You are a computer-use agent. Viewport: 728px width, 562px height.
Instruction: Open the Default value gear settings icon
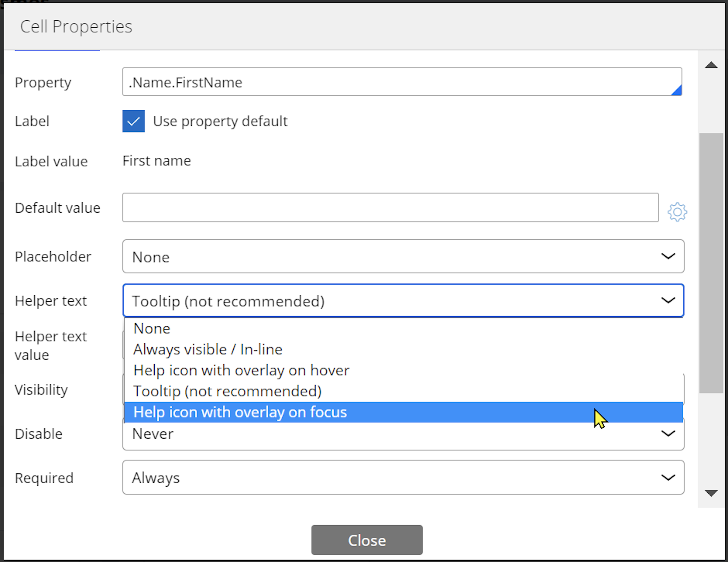(677, 212)
